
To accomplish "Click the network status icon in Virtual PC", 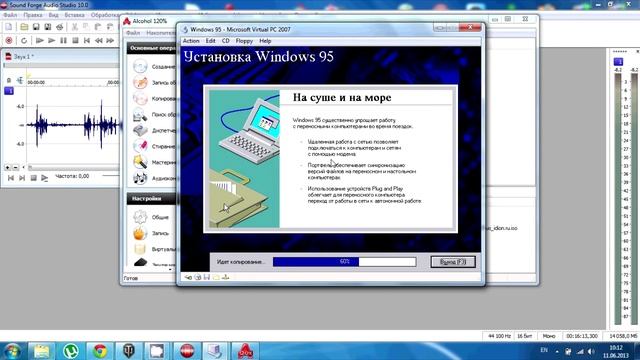I will point(225,277).
